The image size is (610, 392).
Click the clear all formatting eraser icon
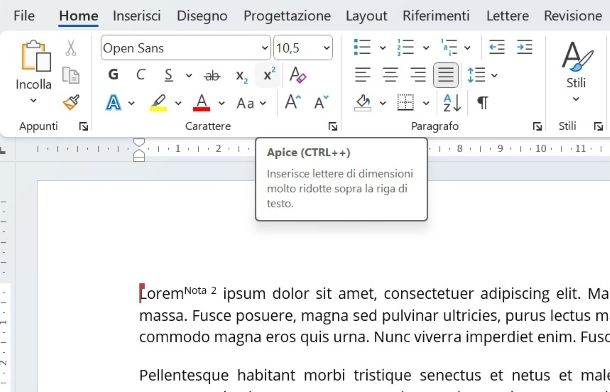pos(298,74)
